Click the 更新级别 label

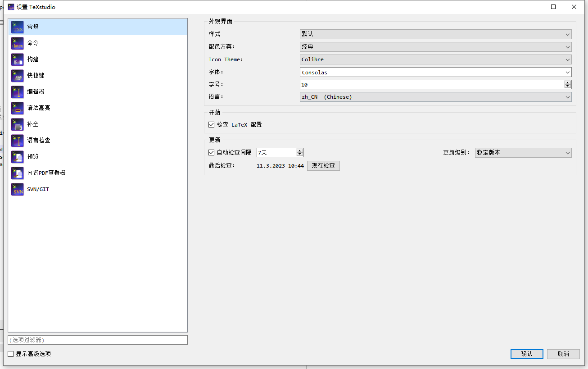click(x=456, y=153)
